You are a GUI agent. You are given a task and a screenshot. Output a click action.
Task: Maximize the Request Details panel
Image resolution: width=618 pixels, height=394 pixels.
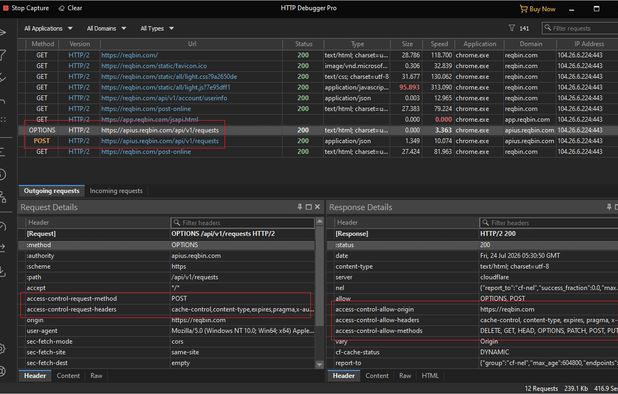[x=309, y=207]
